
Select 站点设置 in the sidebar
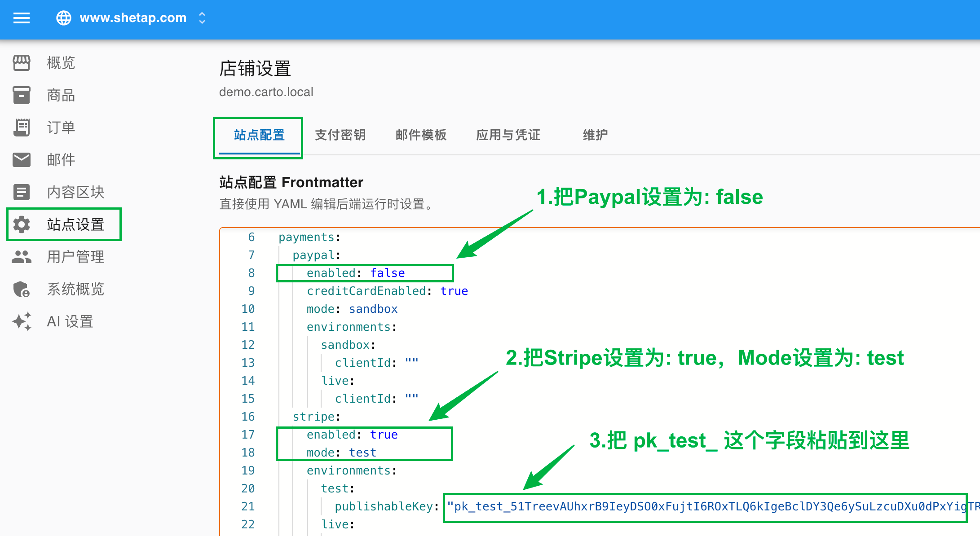coord(75,224)
